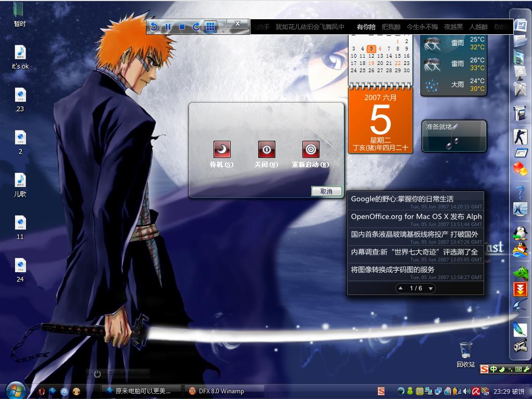Close the lyrics toolbar with the X button
532x399 pixels.
(x=237, y=23)
